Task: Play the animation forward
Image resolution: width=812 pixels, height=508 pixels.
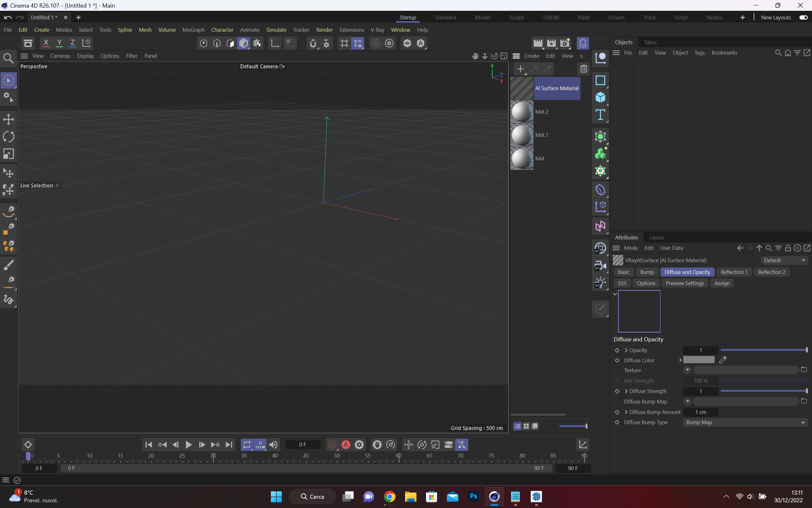Action: pos(189,445)
